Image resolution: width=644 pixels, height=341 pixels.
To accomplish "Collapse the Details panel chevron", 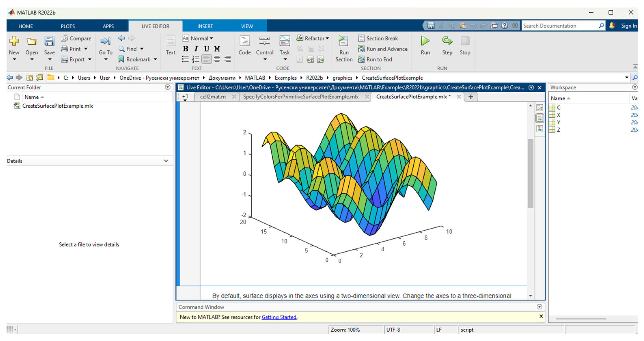I will [x=166, y=161].
